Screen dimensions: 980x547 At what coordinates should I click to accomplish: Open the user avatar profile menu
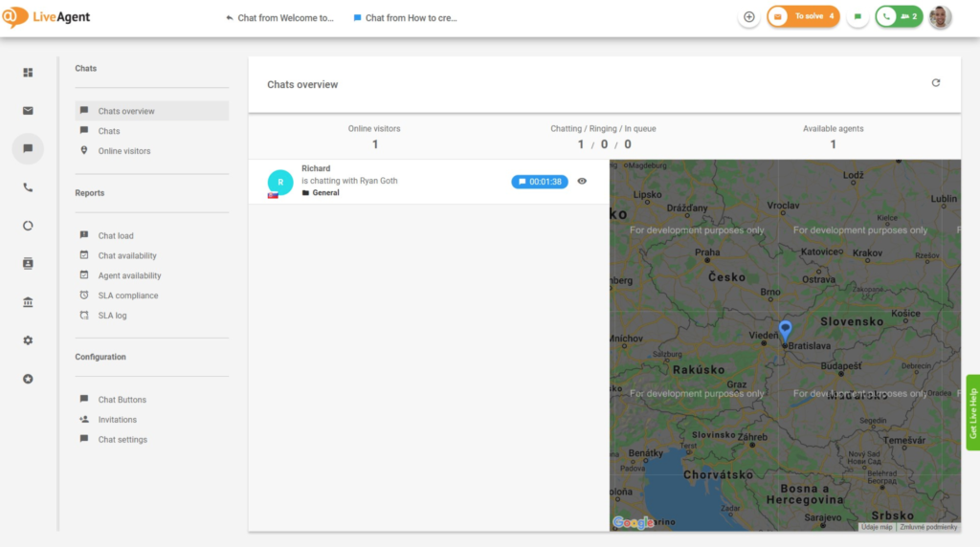[940, 17]
